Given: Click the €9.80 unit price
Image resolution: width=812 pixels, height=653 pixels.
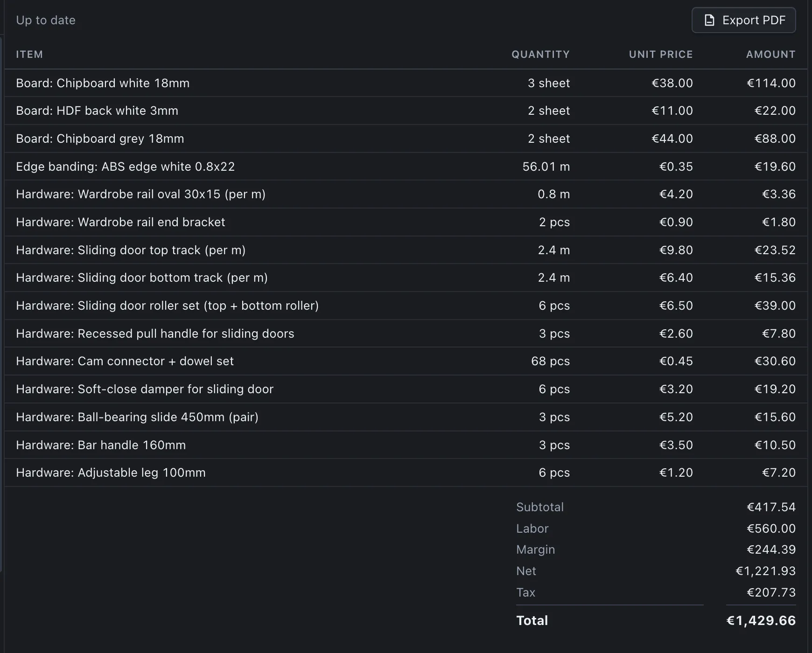Looking at the screenshot, I should click(x=676, y=250).
